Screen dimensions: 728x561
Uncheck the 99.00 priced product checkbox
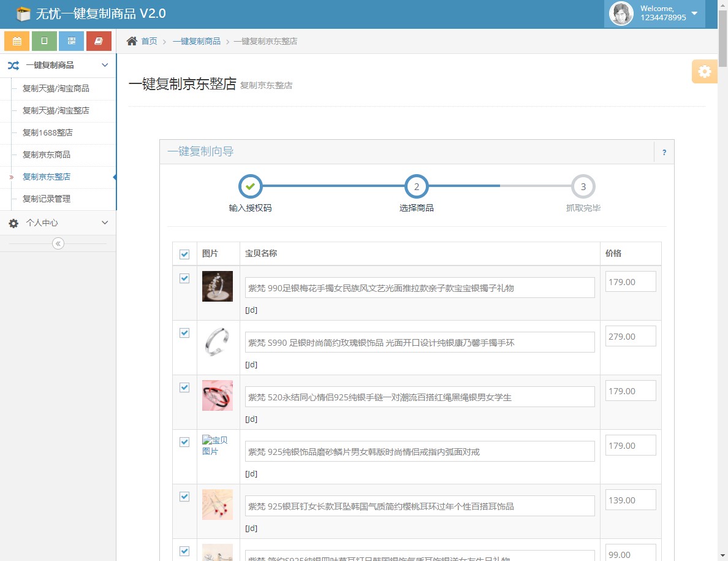tap(184, 551)
